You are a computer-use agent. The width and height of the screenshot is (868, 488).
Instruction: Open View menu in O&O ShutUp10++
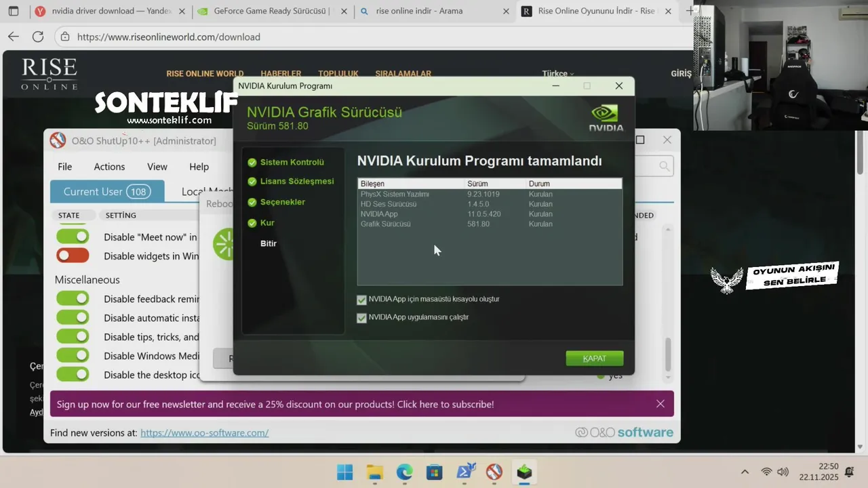[157, 167]
